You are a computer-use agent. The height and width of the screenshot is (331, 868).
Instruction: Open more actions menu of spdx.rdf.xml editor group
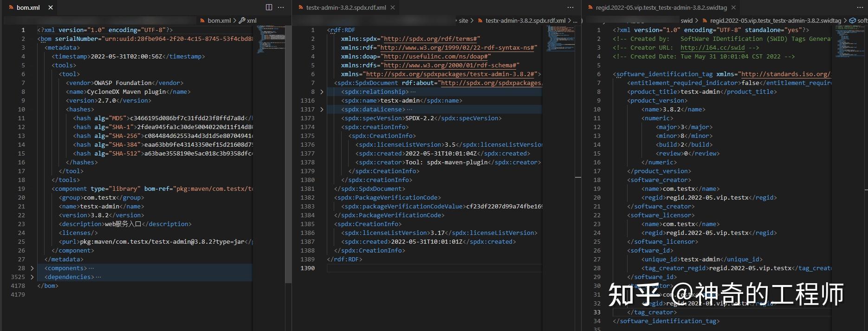[x=570, y=7]
